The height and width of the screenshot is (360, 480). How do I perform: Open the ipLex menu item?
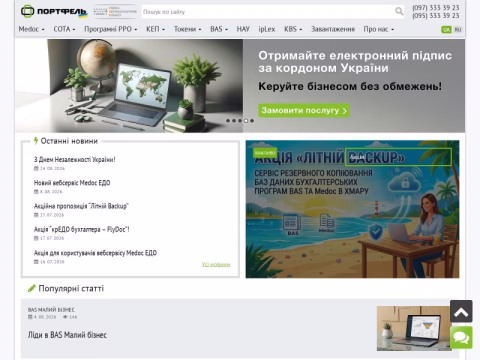click(267, 29)
